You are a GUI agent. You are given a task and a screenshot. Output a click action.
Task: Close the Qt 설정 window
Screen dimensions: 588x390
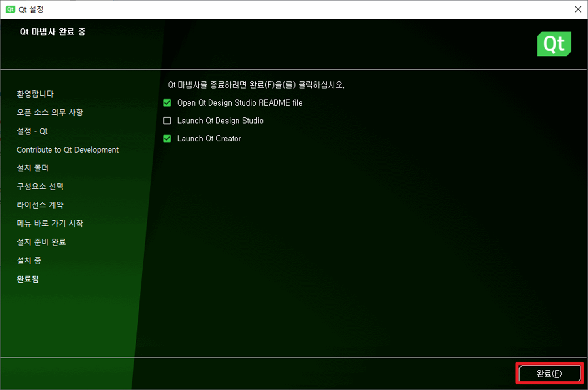pos(578,9)
